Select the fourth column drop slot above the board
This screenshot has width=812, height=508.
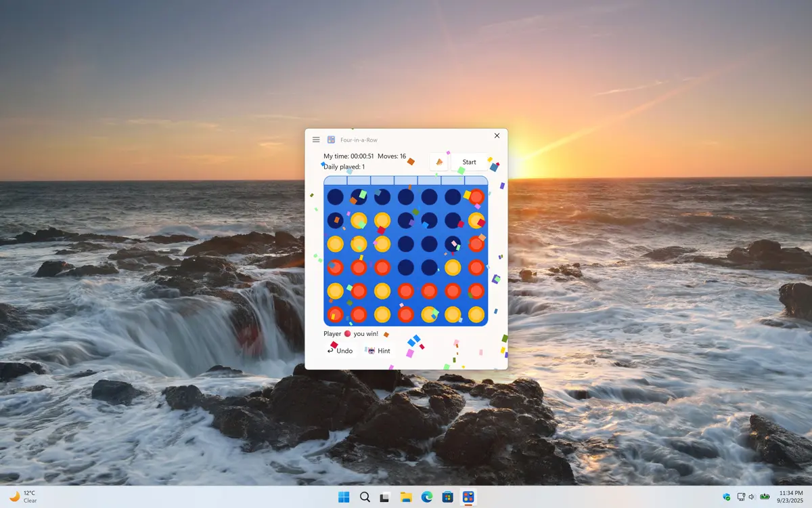[406, 180]
